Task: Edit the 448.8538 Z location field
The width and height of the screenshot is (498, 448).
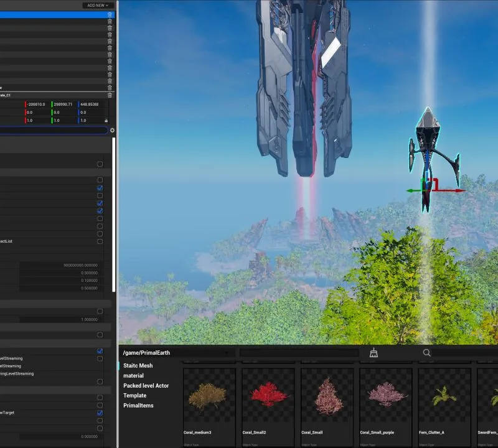Action: (91, 104)
